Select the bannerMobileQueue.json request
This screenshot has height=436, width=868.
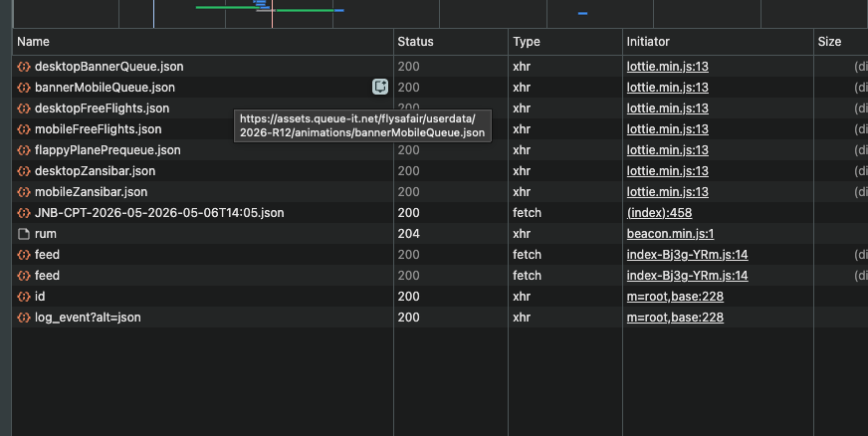pyautogui.click(x=105, y=88)
